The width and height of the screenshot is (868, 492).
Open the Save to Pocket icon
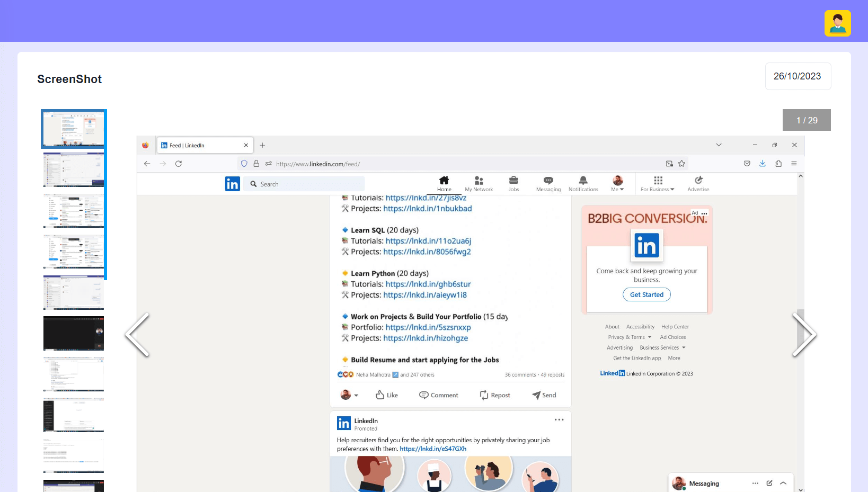747,164
